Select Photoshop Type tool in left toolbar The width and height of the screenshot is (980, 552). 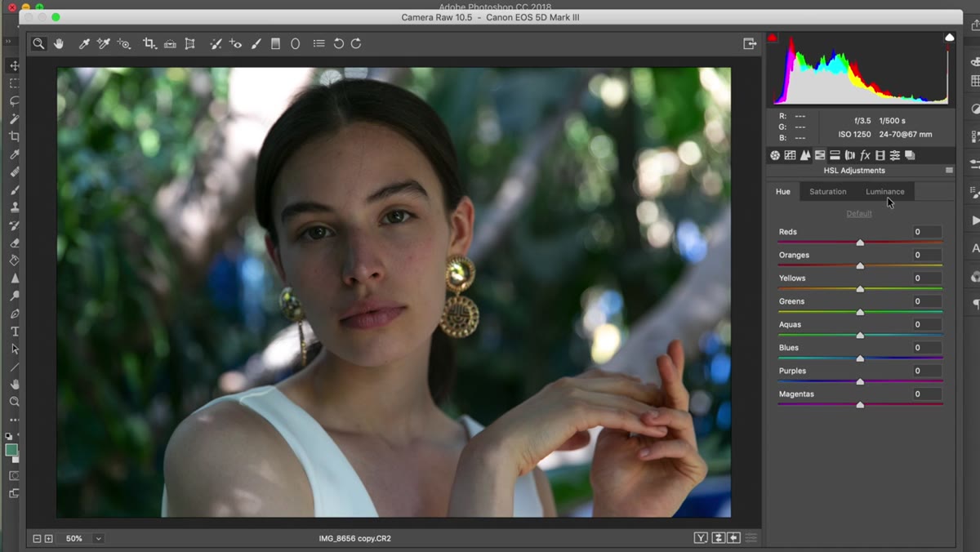pyautogui.click(x=14, y=332)
